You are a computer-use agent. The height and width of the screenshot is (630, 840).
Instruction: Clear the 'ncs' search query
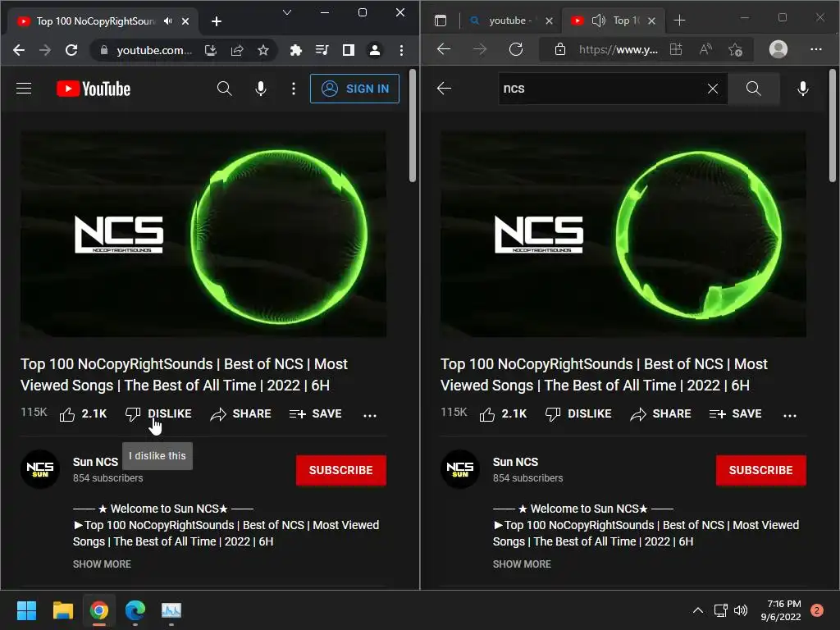click(713, 89)
